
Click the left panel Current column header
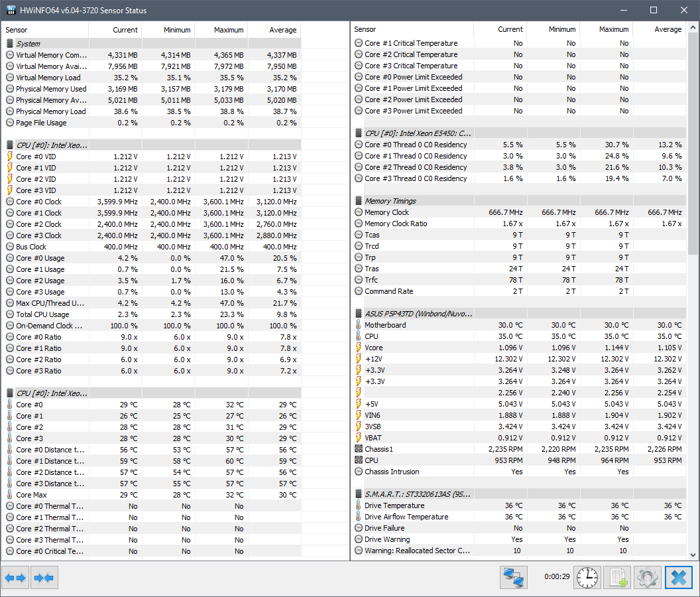tap(125, 30)
